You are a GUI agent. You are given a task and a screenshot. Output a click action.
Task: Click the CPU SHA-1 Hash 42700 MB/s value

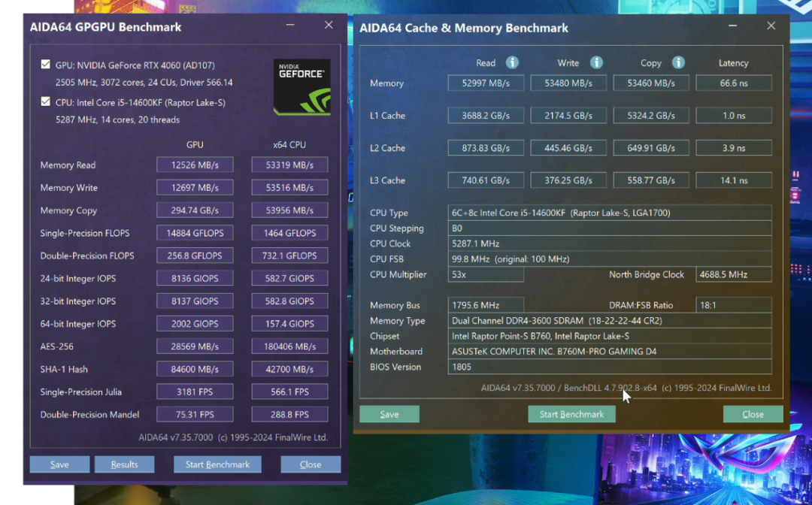click(x=289, y=369)
